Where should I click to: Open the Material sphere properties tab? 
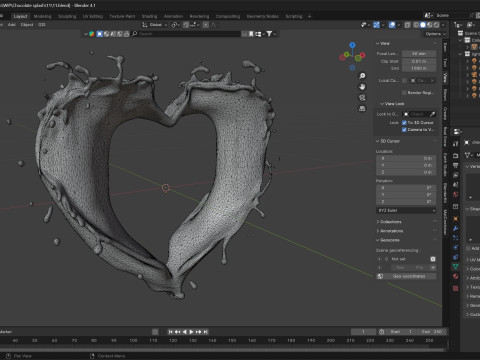[x=455, y=276]
